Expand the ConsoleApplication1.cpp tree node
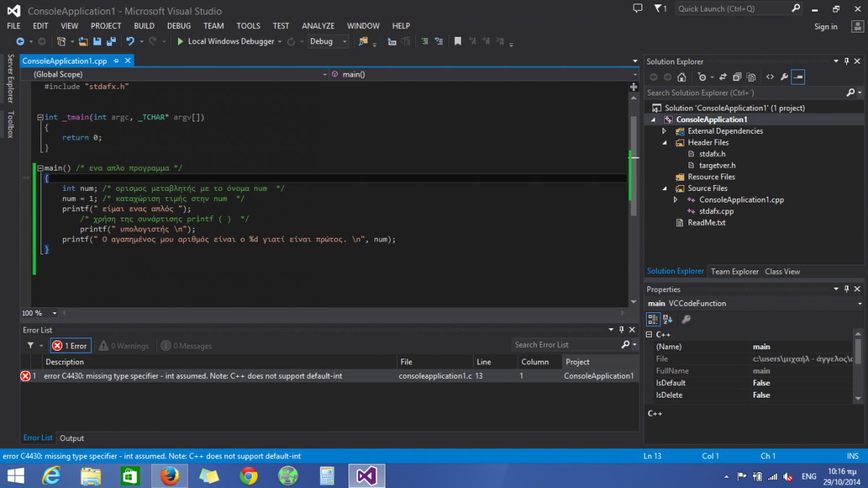The image size is (868, 488). [x=676, y=200]
